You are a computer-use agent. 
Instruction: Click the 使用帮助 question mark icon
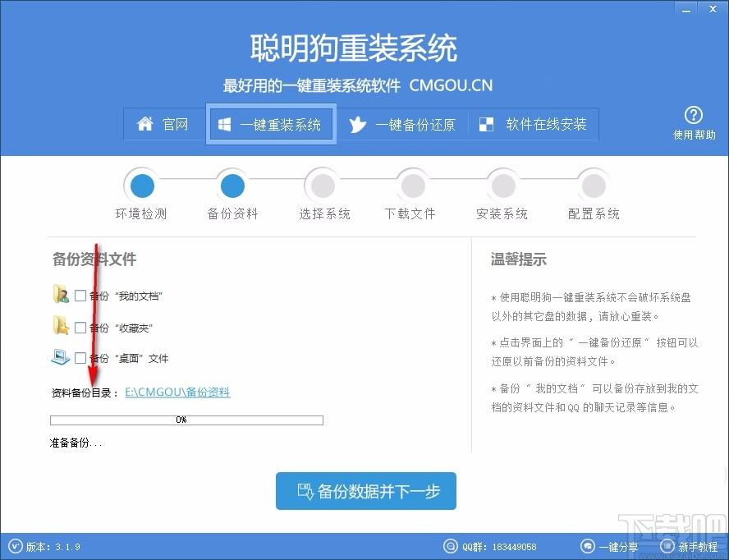click(x=694, y=115)
